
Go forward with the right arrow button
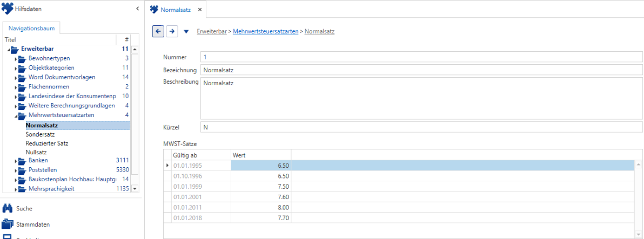click(172, 31)
